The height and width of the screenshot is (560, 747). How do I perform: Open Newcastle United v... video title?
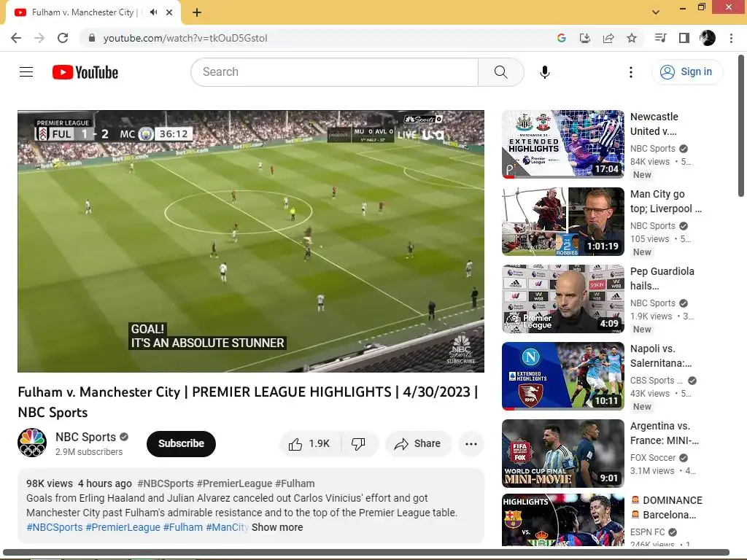tap(654, 124)
